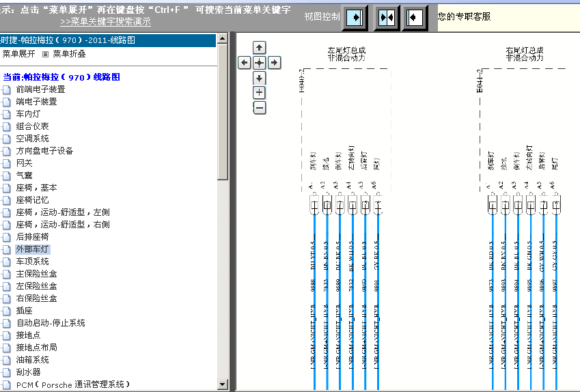Zoom out with the minus button
This screenshot has width=580, height=392.
[260, 108]
